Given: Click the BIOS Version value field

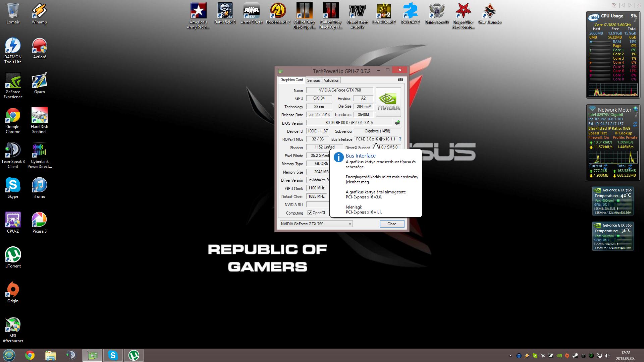Looking at the screenshot, I should [349, 123].
